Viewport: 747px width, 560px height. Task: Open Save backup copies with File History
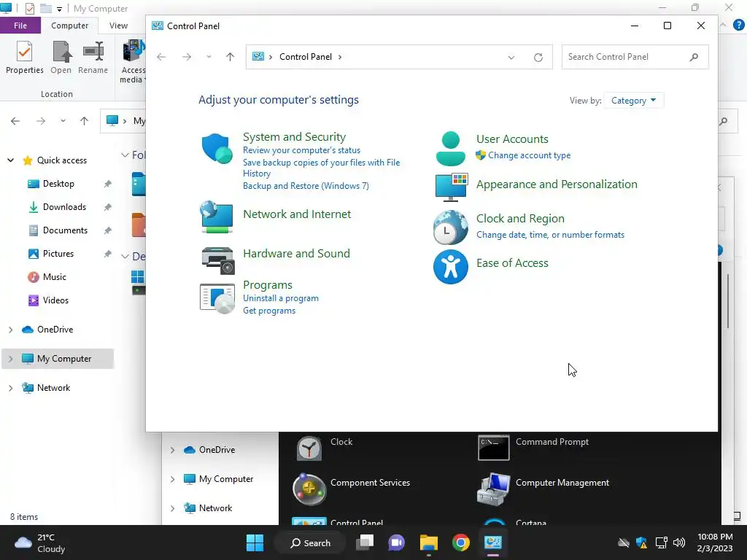pyautogui.click(x=321, y=168)
